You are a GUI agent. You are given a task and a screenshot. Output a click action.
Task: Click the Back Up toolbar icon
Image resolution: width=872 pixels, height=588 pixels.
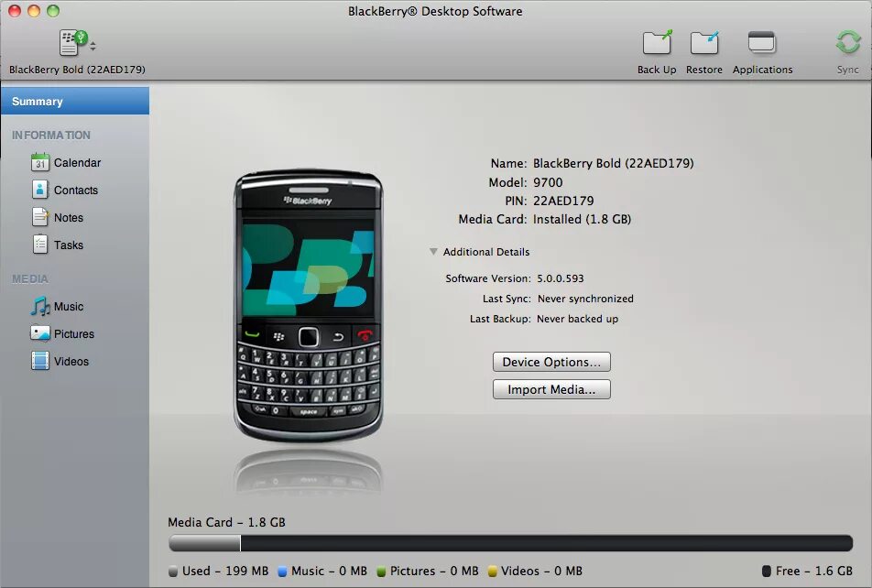click(x=657, y=43)
